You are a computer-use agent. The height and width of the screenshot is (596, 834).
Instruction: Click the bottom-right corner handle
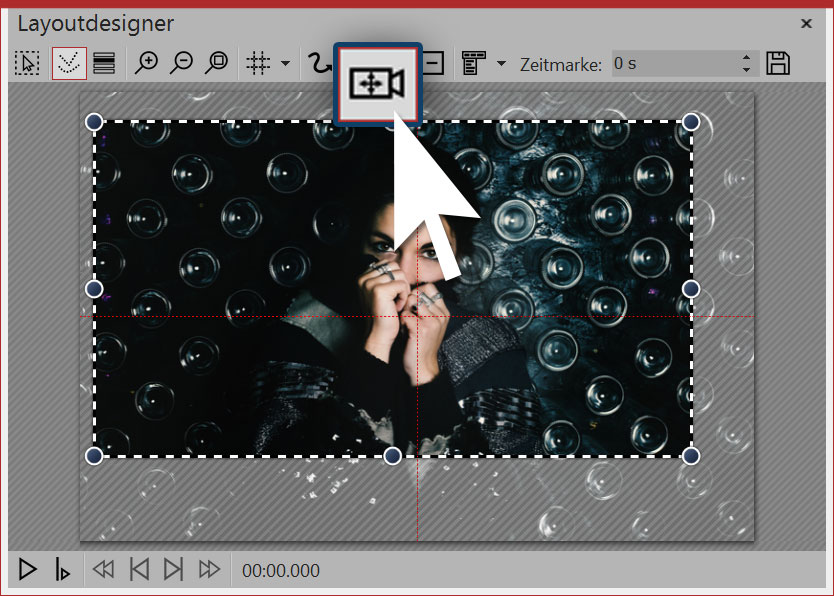click(691, 456)
